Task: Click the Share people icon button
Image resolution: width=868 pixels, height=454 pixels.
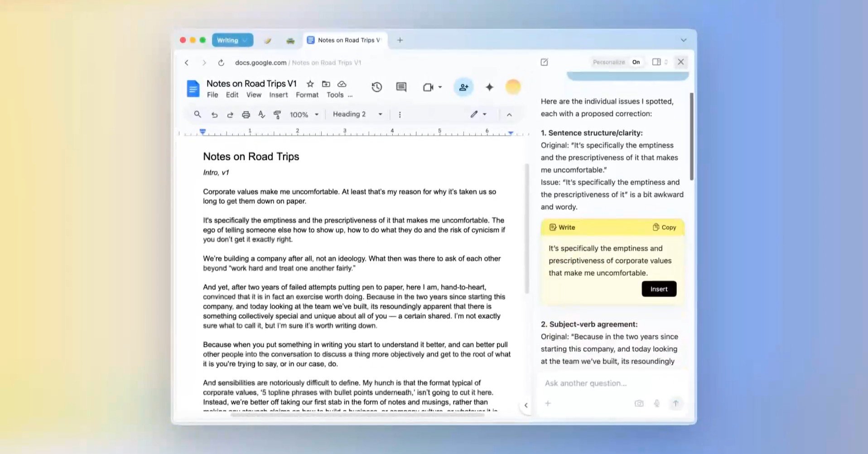Action: (463, 87)
